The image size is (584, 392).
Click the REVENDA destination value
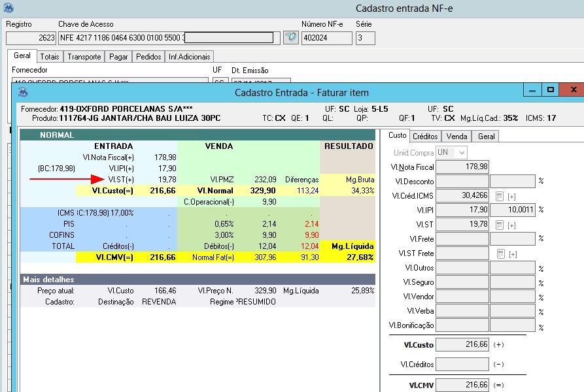click(159, 302)
